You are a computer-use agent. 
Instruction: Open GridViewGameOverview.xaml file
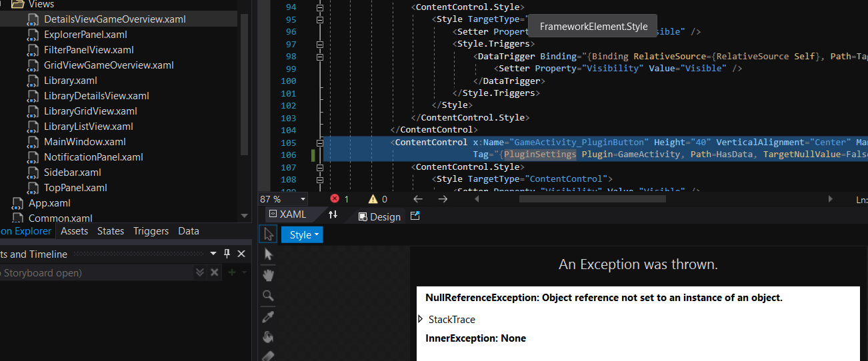click(109, 65)
